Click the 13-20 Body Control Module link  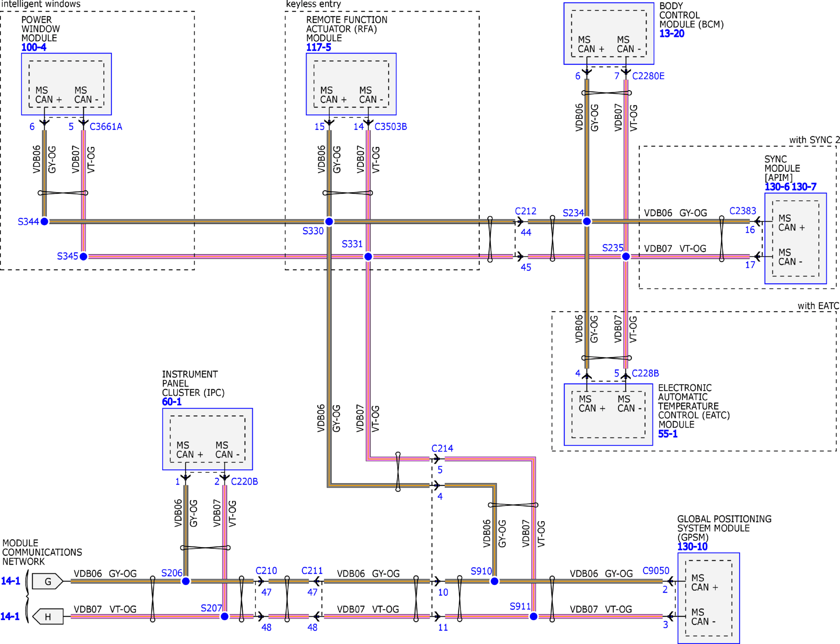(x=672, y=34)
